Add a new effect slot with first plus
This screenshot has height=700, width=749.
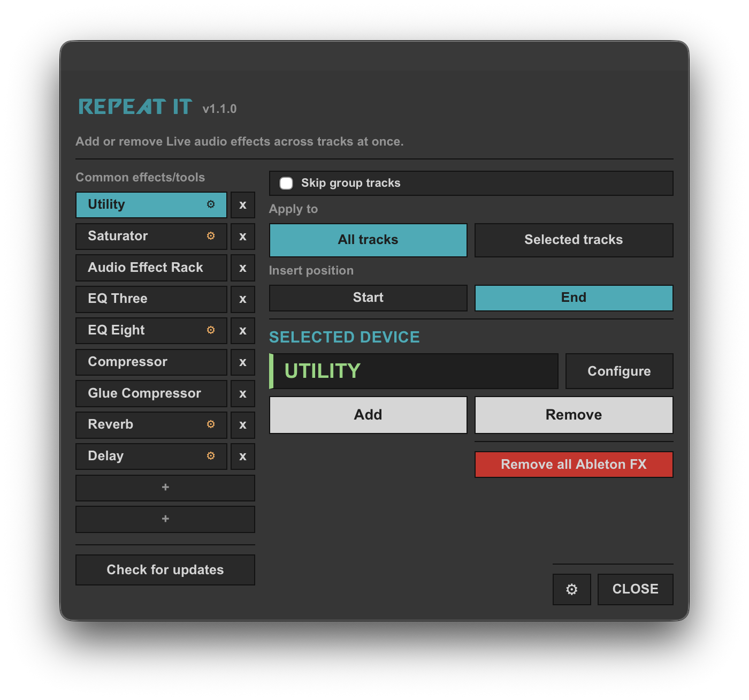pos(165,488)
